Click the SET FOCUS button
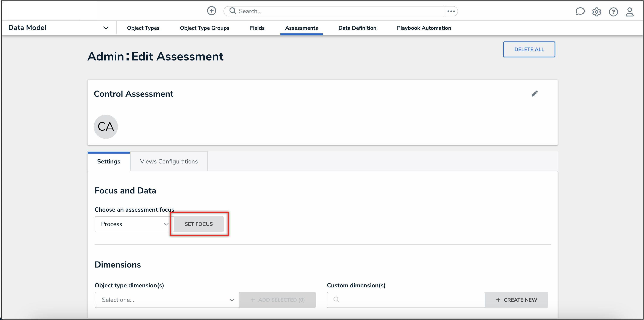This screenshot has width=644, height=320. pyautogui.click(x=199, y=224)
